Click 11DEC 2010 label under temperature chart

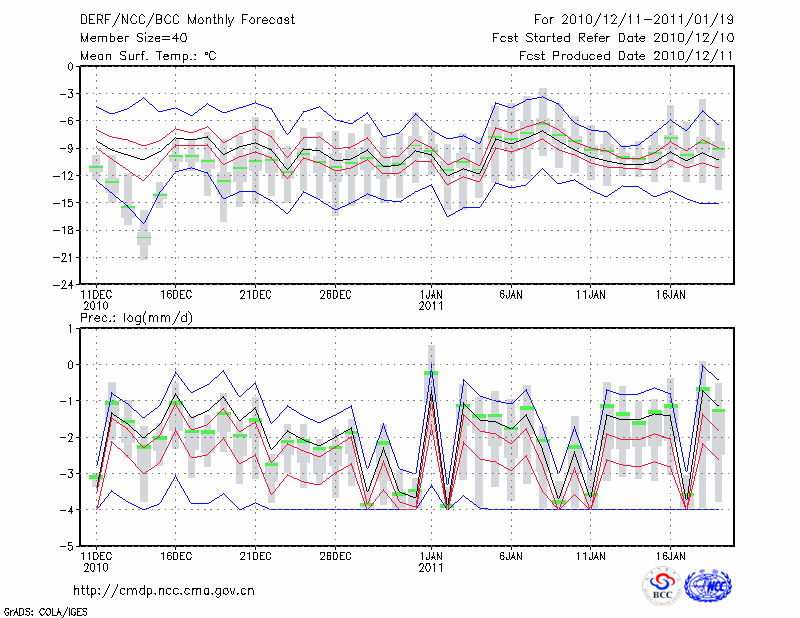coord(96,299)
